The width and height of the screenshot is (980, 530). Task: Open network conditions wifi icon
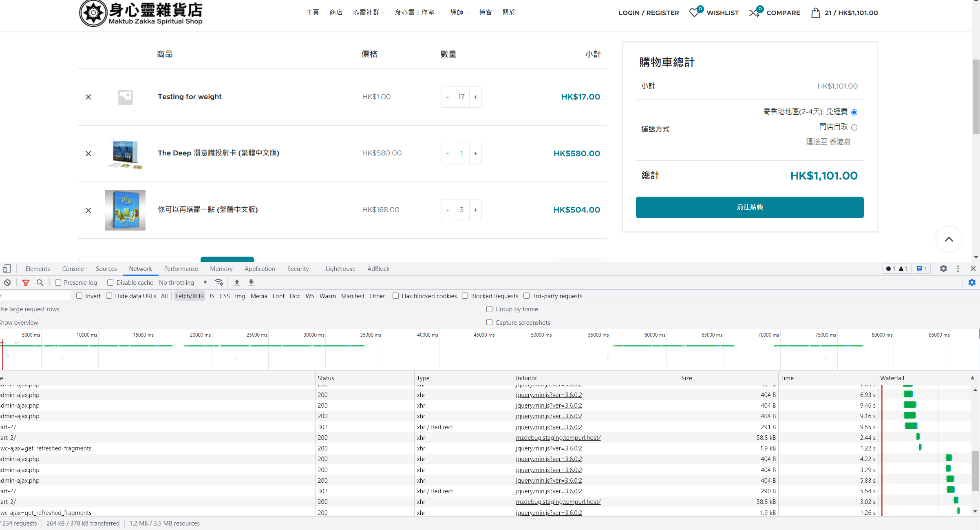point(219,282)
